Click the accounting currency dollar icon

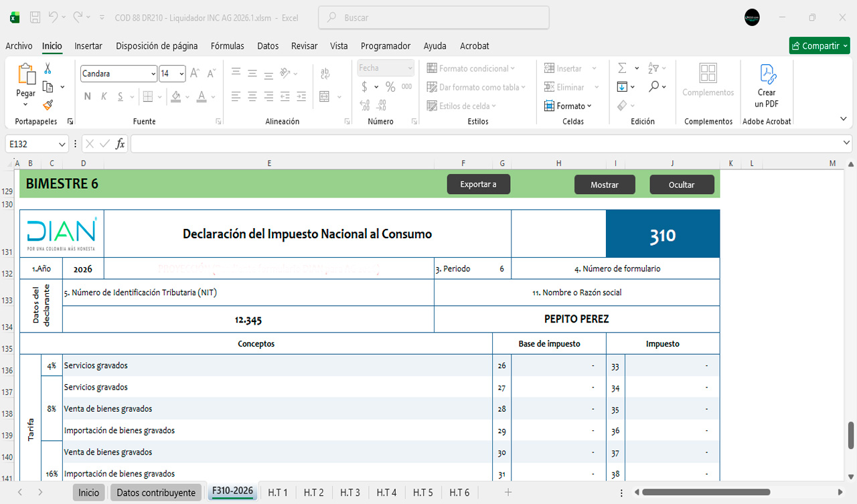pyautogui.click(x=364, y=87)
